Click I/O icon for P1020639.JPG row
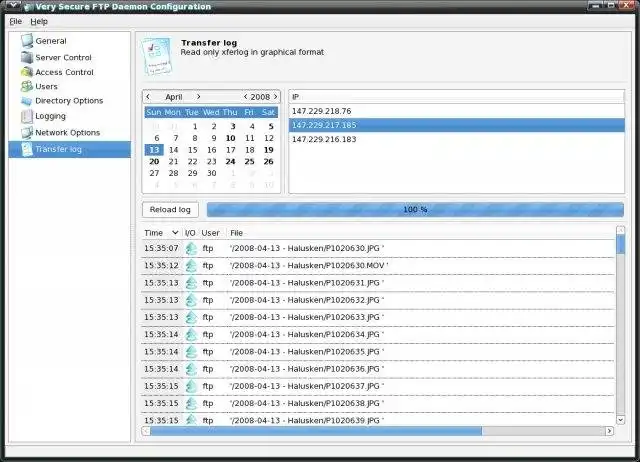The image size is (640, 462). [191, 420]
